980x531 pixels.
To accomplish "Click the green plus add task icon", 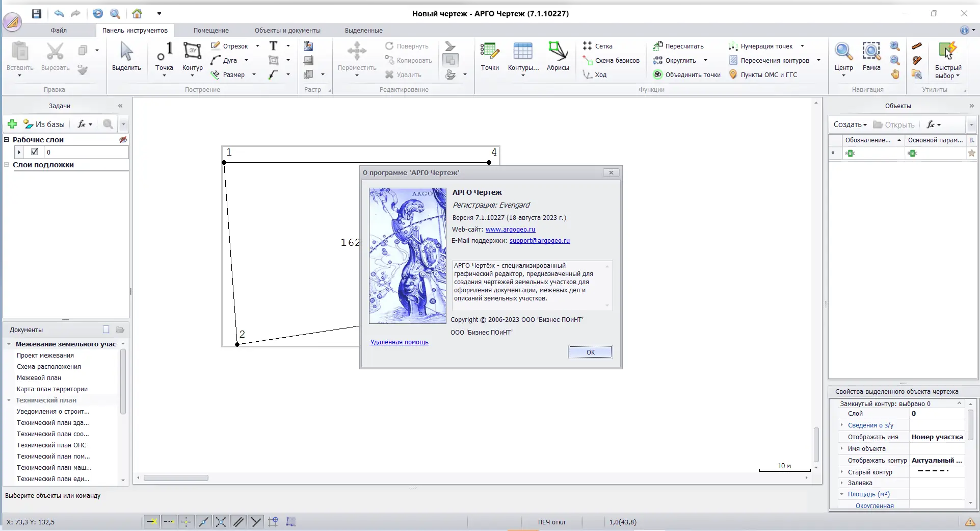I will click(x=12, y=124).
